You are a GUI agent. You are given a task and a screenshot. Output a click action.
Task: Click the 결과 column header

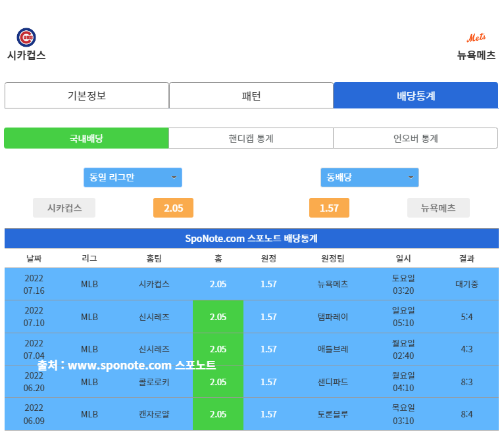[x=466, y=258]
